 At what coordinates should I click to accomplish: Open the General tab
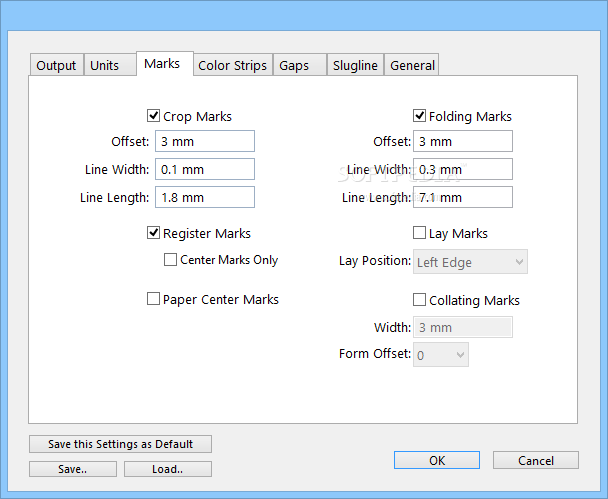point(412,65)
